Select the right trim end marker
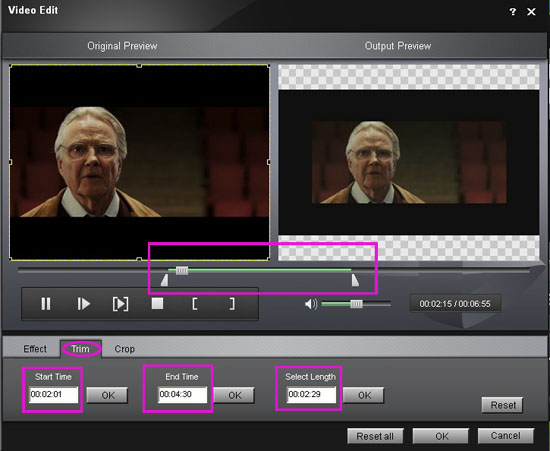The height and width of the screenshot is (451, 550). (x=355, y=280)
